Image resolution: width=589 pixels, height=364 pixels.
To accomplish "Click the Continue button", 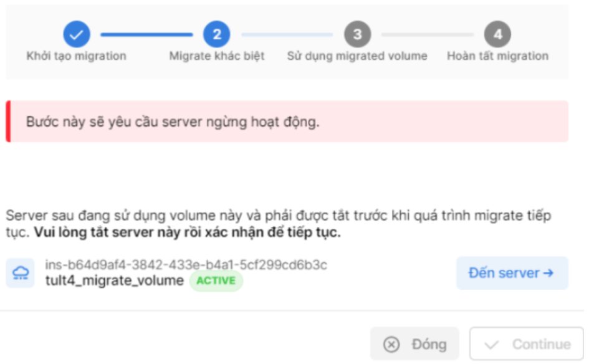I will (x=526, y=343).
